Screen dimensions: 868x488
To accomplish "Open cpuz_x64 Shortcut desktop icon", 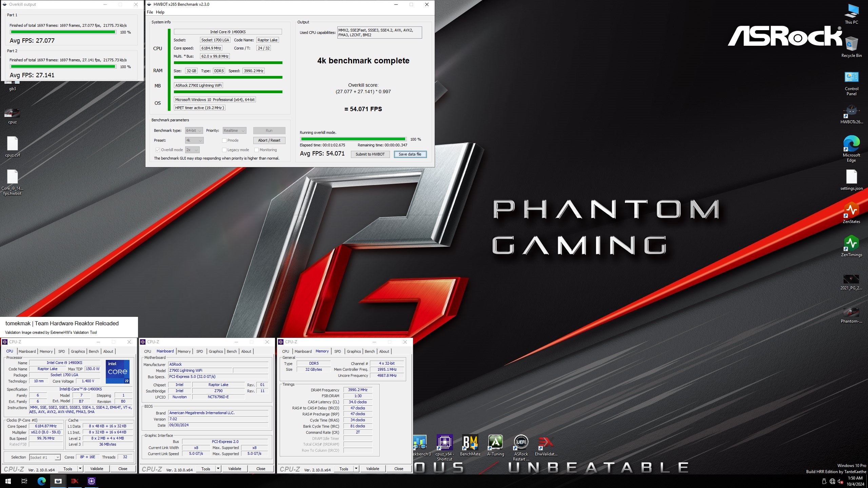I will [x=445, y=448].
